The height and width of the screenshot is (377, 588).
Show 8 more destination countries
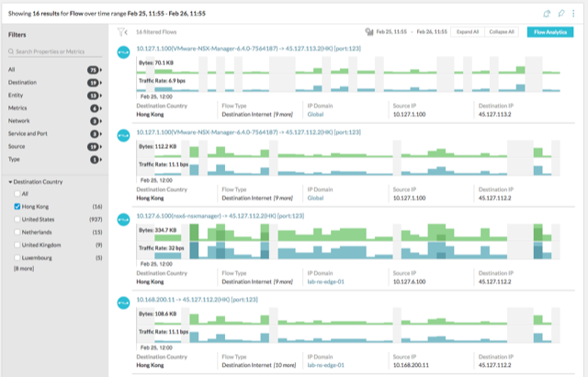[24, 268]
